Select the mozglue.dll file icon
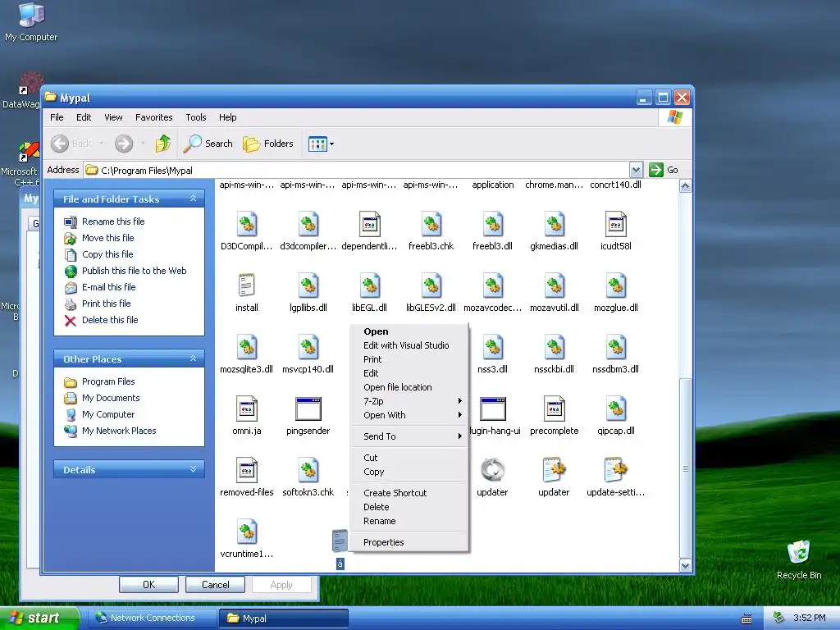 [x=615, y=285]
